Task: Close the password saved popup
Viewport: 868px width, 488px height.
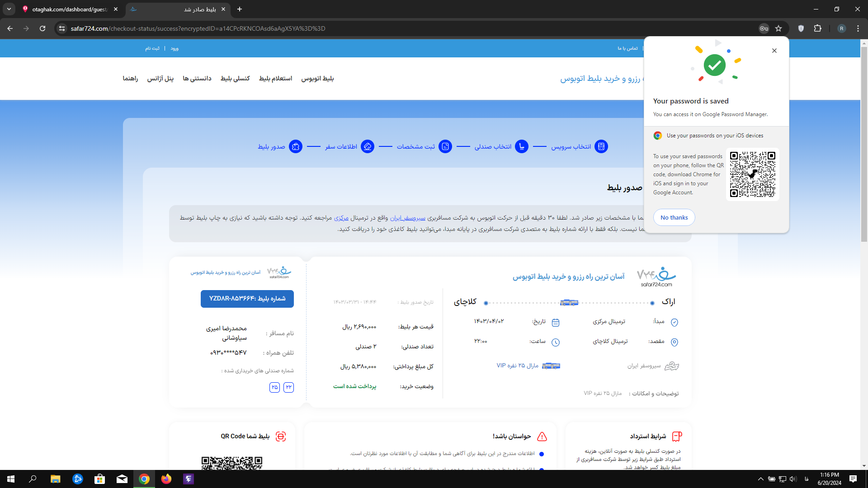Action: click(x=774, y=51)
